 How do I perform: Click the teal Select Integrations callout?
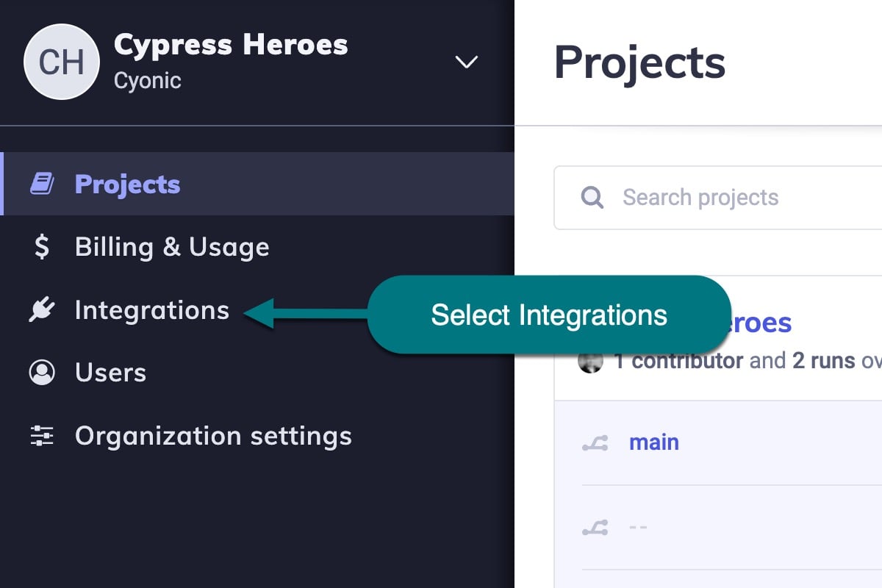[549, 315]
